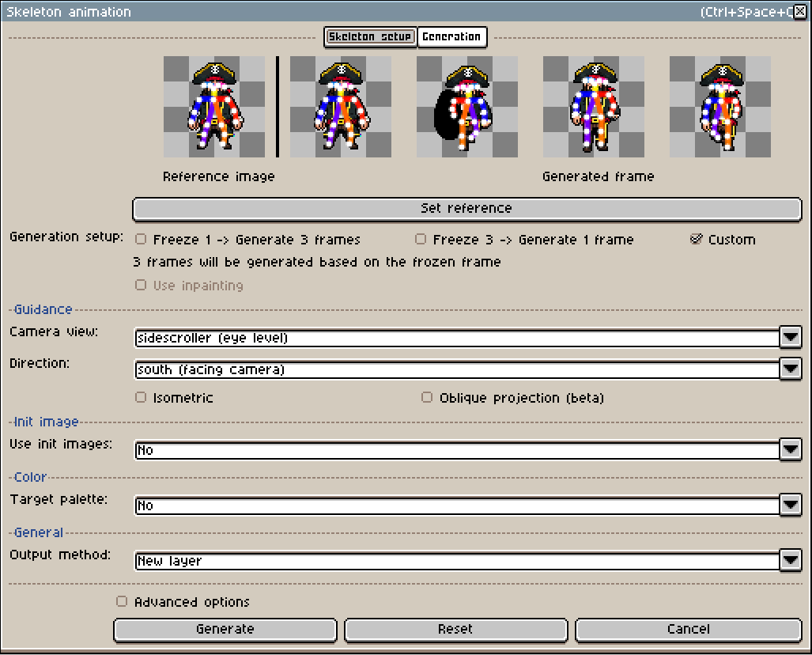Click the Generate button
This screenshot has height=655, width=812.
coord(225,630)
